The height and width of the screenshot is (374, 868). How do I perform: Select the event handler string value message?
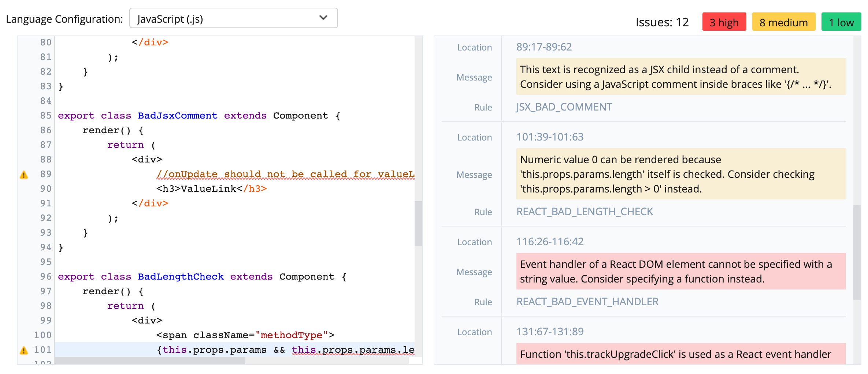pyautogui.click(x=681, y=271)
